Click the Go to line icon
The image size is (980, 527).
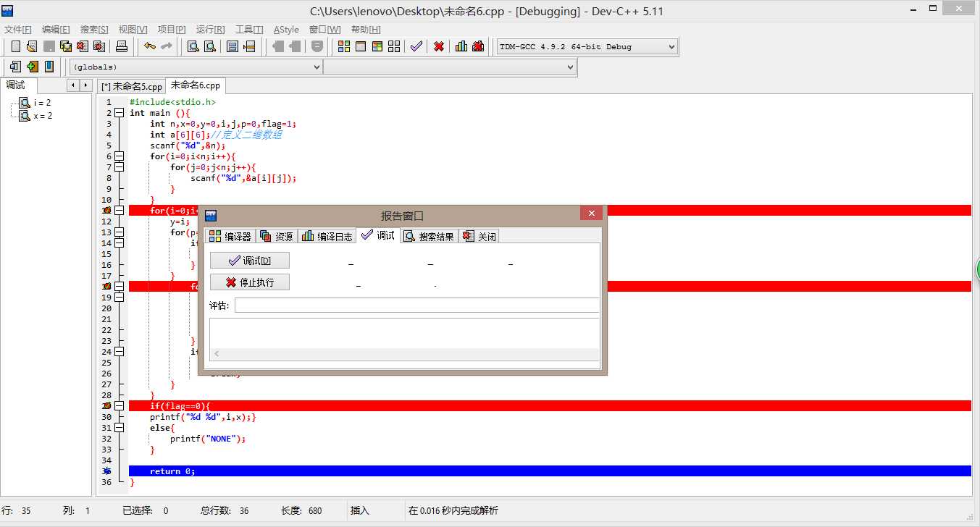[x=249, y=46]
